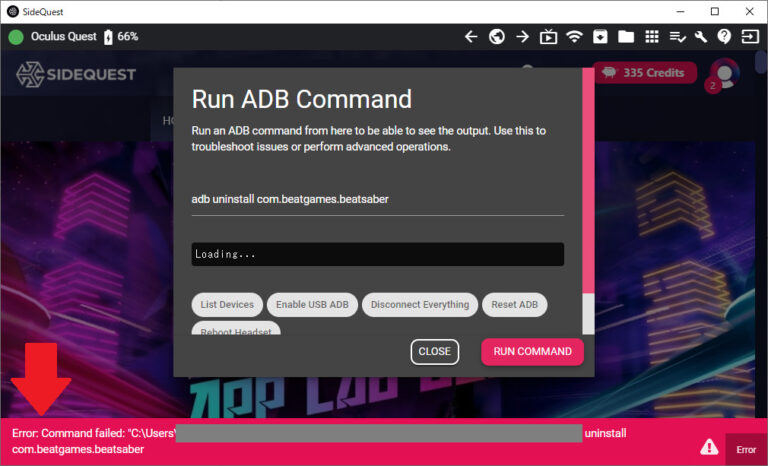Click the forward arrow in toolbar
Image resolution: width=768 pixels, height=466 pixels.
pos(522,37)
